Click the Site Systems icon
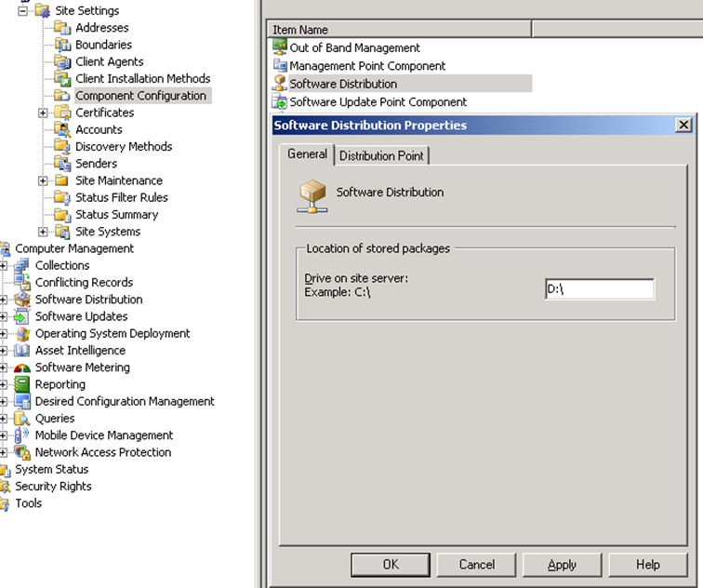Image resolution: width=703 pixels, height=588 pixels. click(62, 232)
